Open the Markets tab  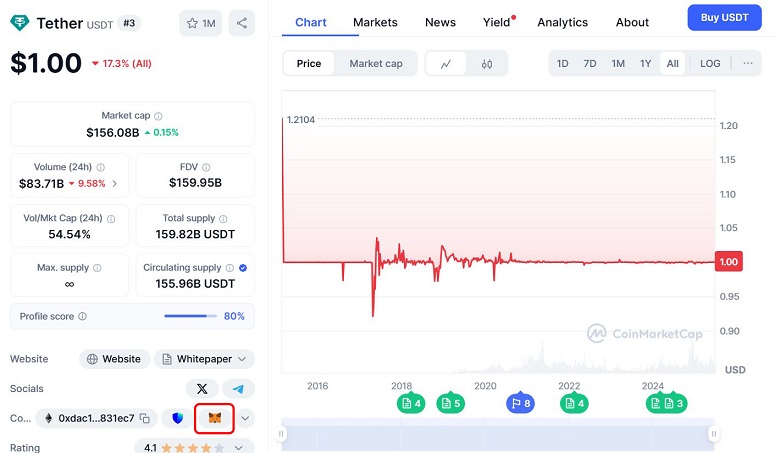click(x=375, y=22)
